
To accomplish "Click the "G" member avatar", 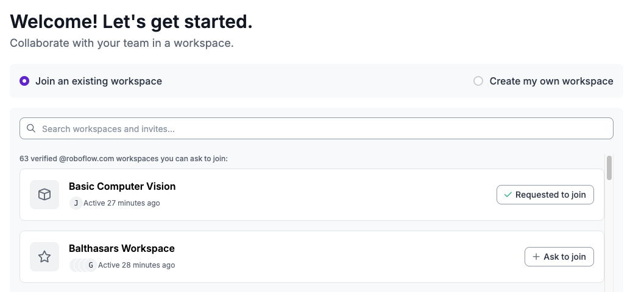I will click(91, 265).
